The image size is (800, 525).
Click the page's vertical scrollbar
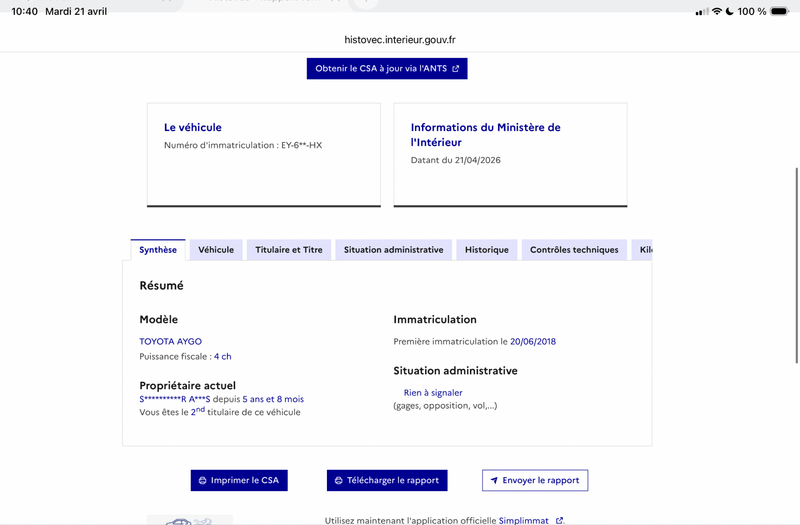[796, 265]
